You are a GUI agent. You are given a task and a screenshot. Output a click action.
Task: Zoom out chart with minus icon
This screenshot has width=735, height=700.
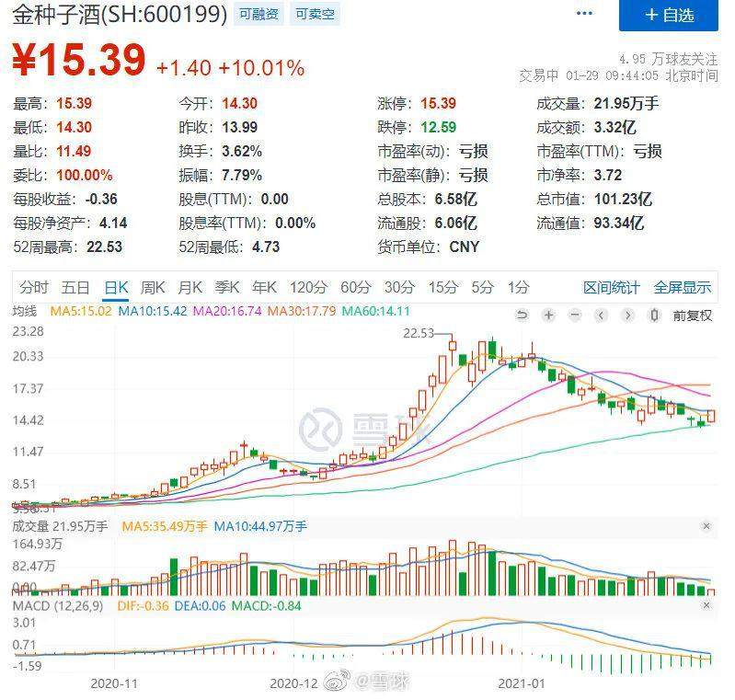pyautogui.click(x=575, y=316)
